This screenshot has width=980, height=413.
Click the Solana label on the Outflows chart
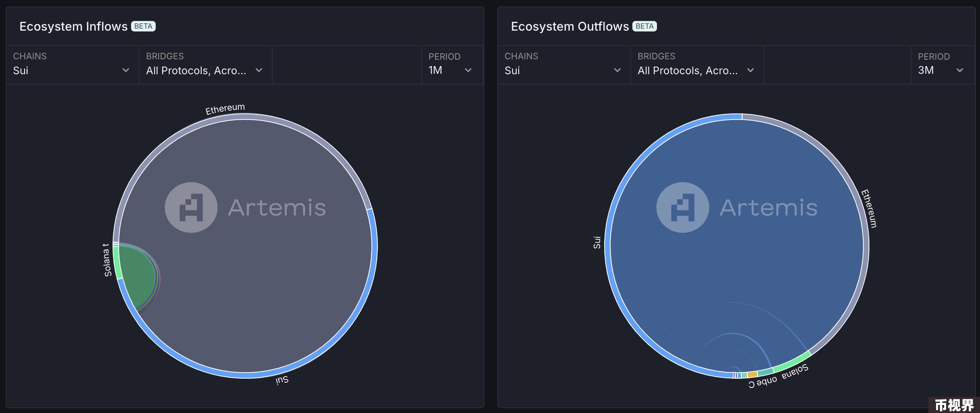point(795,372)
